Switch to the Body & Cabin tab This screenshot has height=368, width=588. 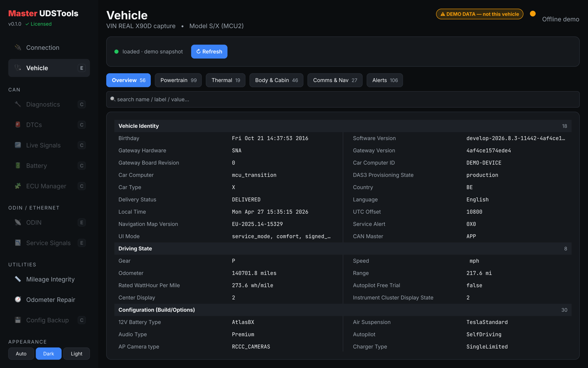(276, 80)
